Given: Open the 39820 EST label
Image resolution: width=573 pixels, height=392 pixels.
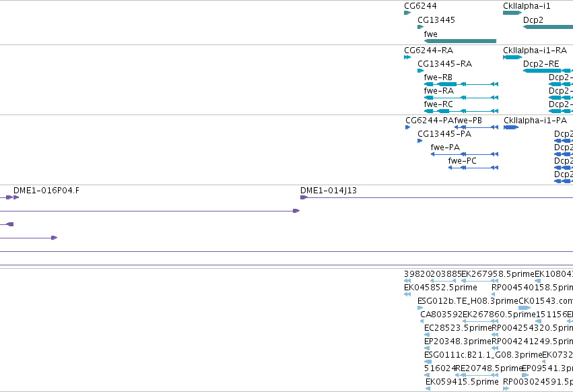Looking at the screenshot, I should click(416, 274).
